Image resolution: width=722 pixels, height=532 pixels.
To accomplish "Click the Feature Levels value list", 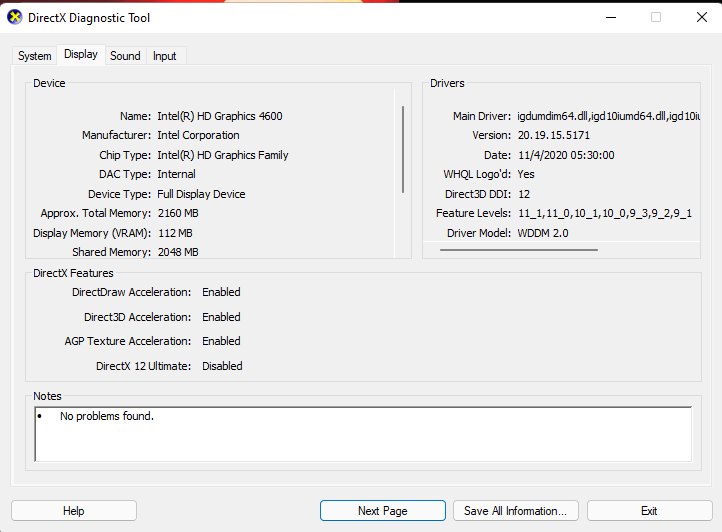I will (x=605, y=213).
